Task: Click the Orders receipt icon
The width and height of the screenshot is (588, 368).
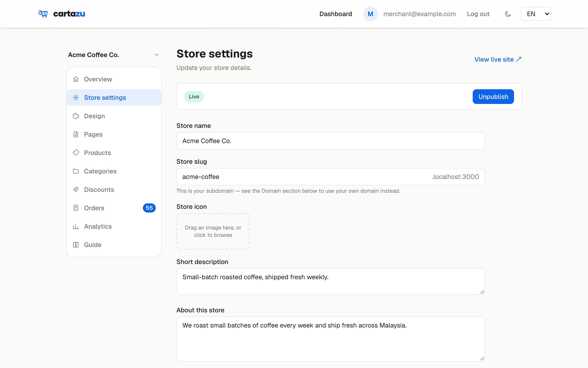Action: point(76,208)
